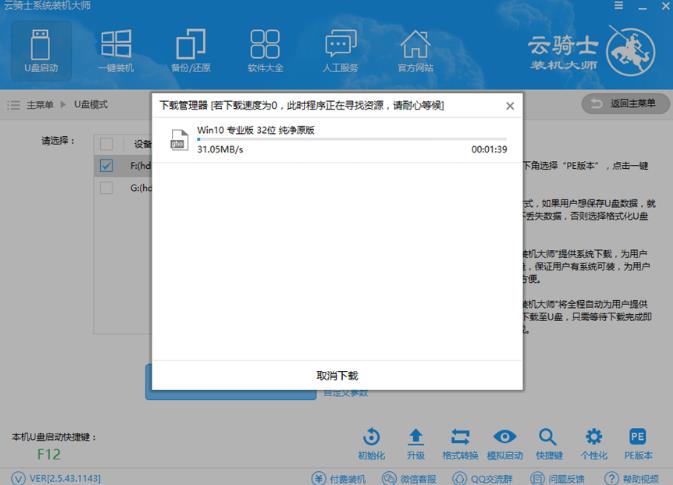673x485 pixels.
Task: Open the 人工服务 chat section
Action: click(x=340, y=51)
